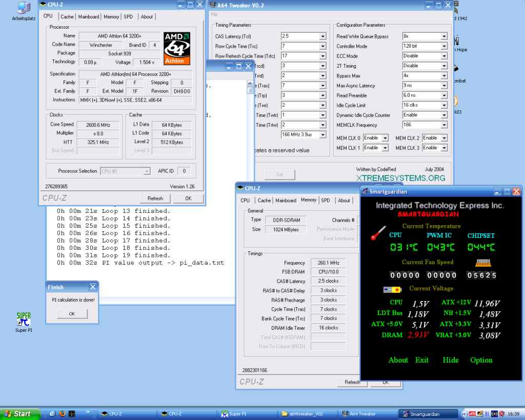Click About in Smartguardian
This screenshot has width=525, height=420.
pos(398,360)
